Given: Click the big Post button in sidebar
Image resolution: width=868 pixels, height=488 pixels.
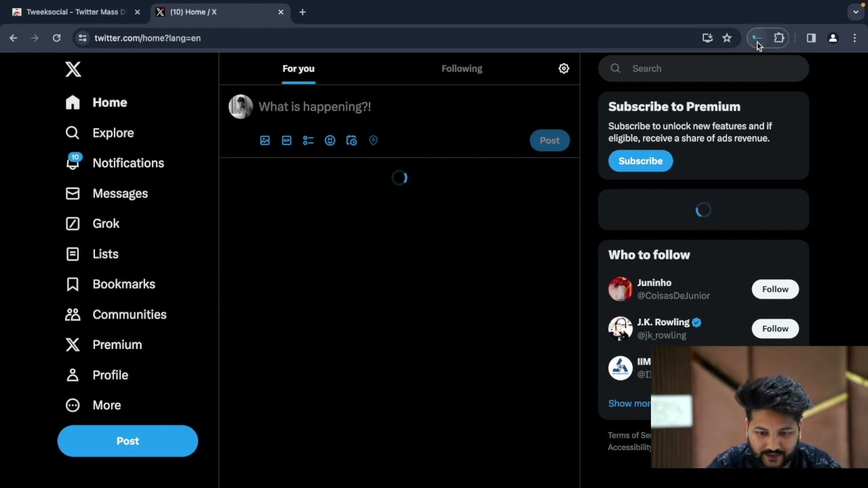Looking at the screenshot, I should coord(127,441).
